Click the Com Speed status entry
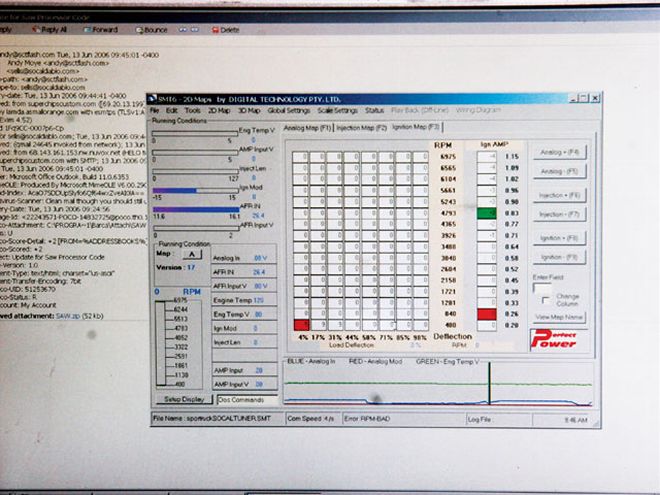Screen dimensions: 660x495 click(x=312, y=419)
